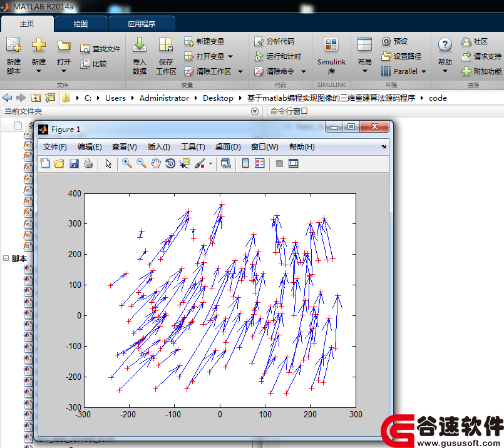Click the New Script (新建脚本) icon
Image resolution: width=504 pixels, height=448 pixels.
coord(14,45)
